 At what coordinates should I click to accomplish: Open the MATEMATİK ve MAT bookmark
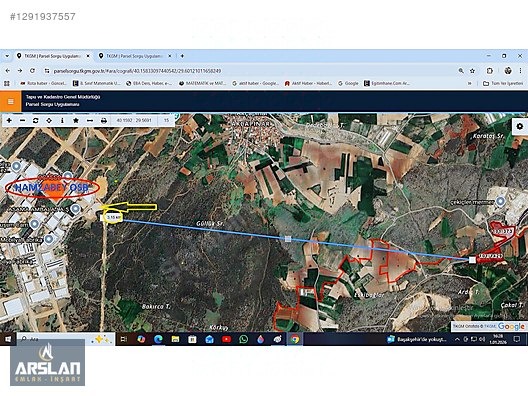pyautogui.click(x=203, y=83)
